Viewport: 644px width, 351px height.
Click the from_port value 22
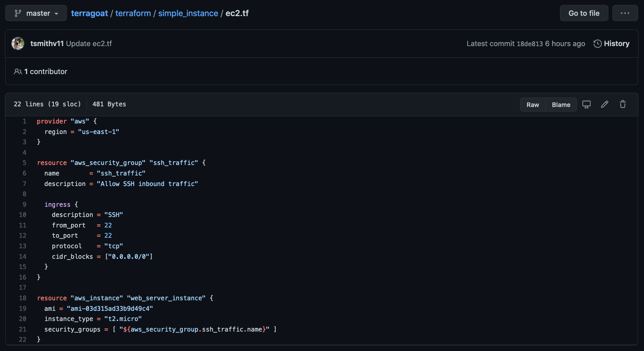(x=108, y=225)
